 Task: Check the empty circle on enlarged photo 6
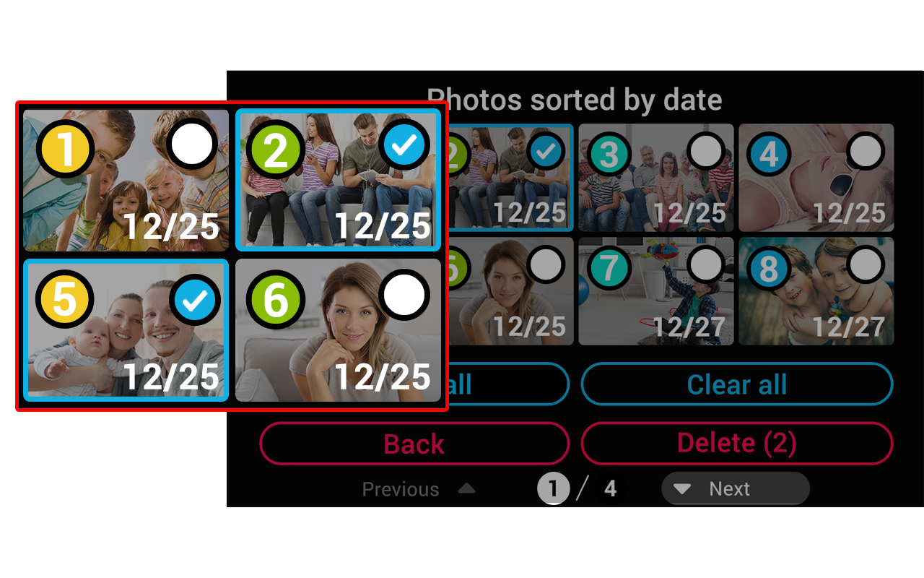404,295
